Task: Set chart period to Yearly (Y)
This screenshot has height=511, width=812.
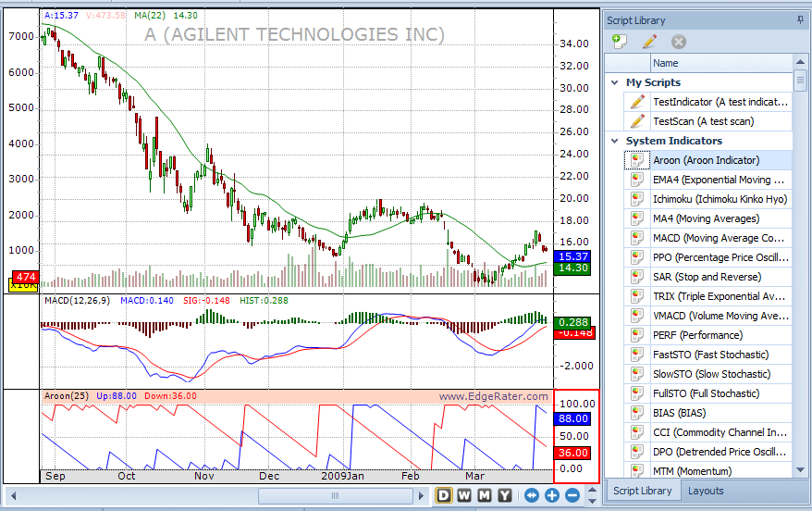Action: pos(505,495)
